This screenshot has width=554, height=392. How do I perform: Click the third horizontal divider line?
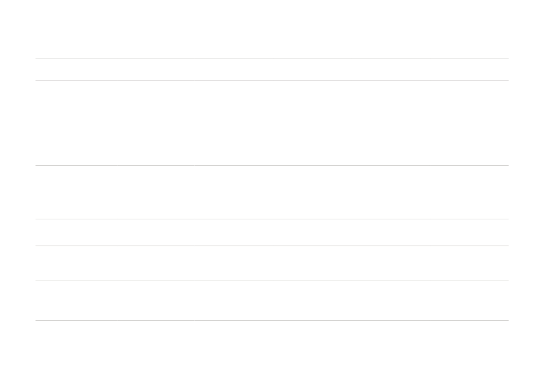272,123
